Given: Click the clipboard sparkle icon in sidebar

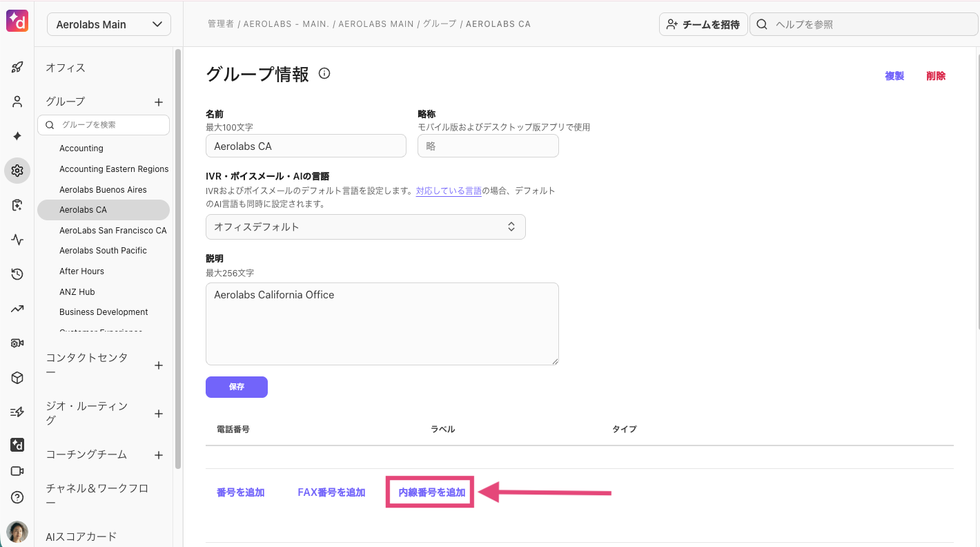Looking at the screenshot, I should point(17,205).
